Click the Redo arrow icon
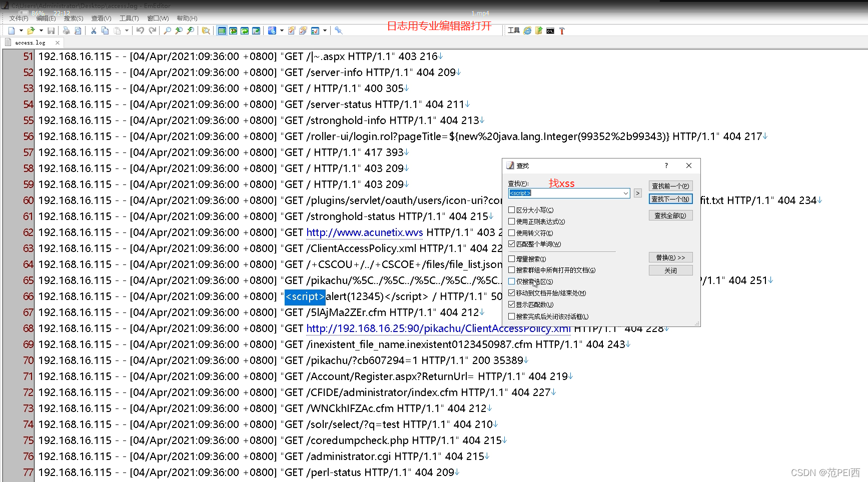The width and height of the screenshot is (868, 482). coord(153,30)
